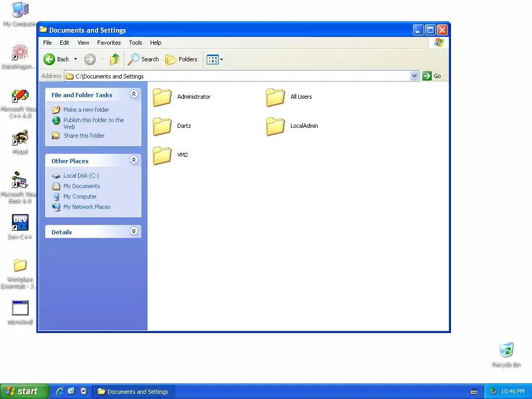Click the My Network Places globe icon

56,207
